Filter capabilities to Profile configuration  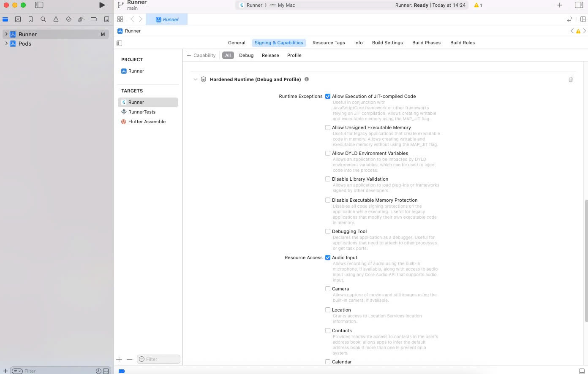coord(294,55)
